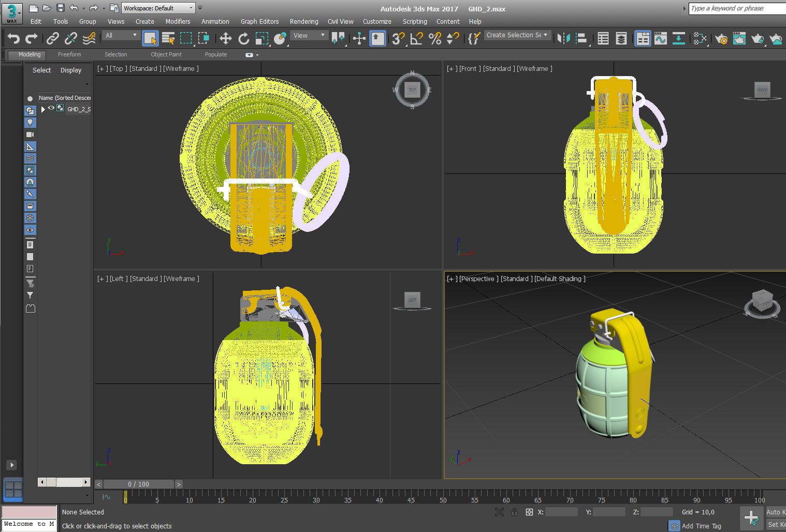Open the Graph Editors menu
This screenshot has width=786, height=532.
[259, 21]
